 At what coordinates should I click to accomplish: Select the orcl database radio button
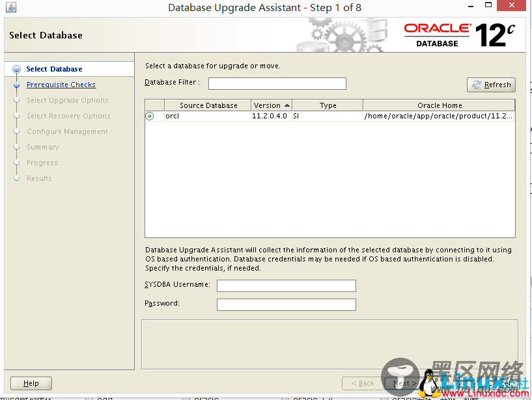coord(149,116)
